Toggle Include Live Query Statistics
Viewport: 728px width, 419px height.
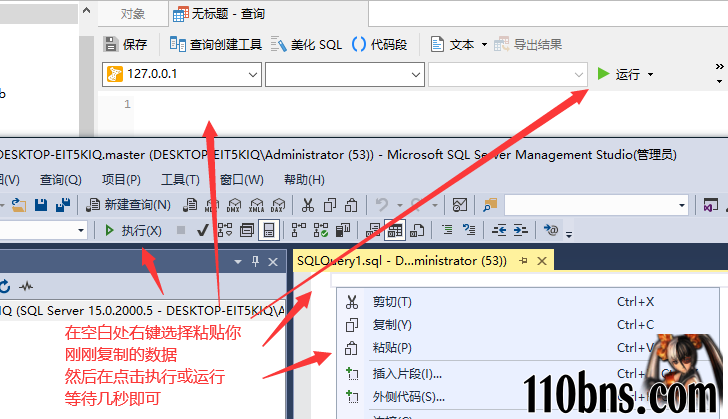tap(320, 230)
